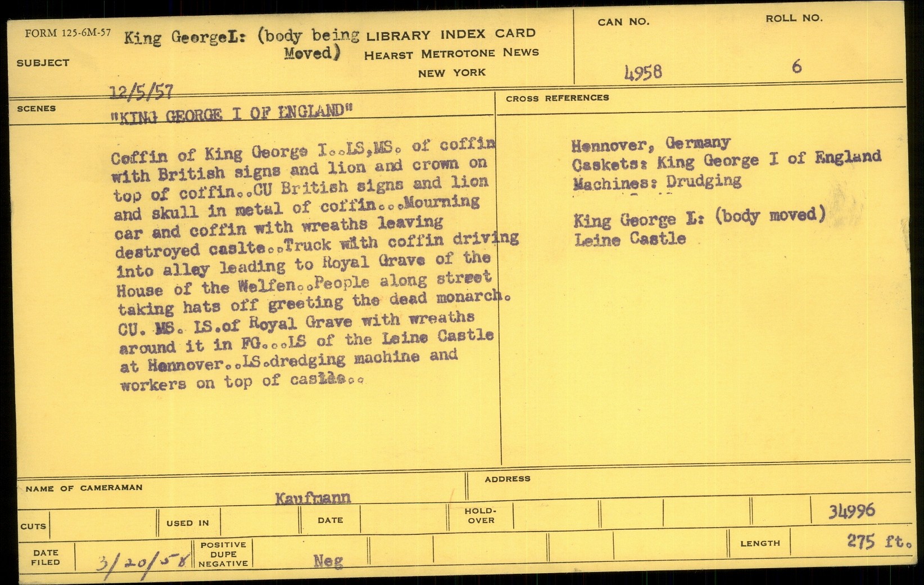Image resolution: width=924 pixels, height=585 pixels.
Task: Click the cameraman name Kaufmann
Action: click(313, 497)
